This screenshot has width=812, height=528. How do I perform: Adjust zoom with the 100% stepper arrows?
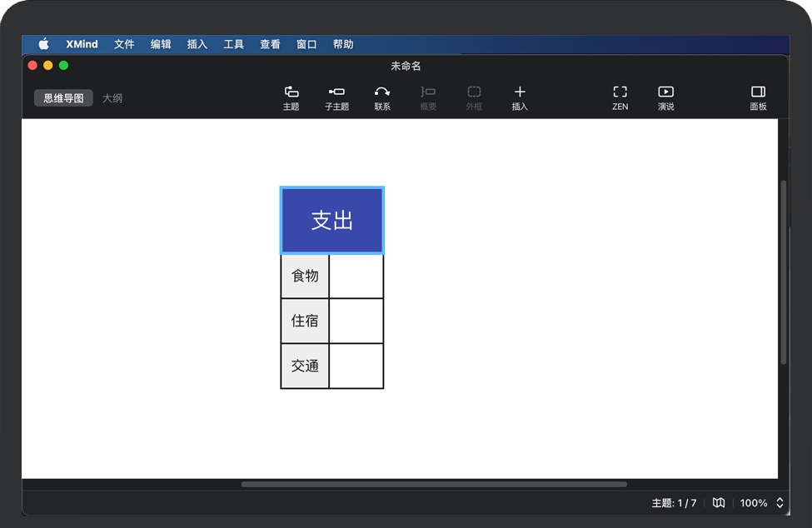click(780, 503)
